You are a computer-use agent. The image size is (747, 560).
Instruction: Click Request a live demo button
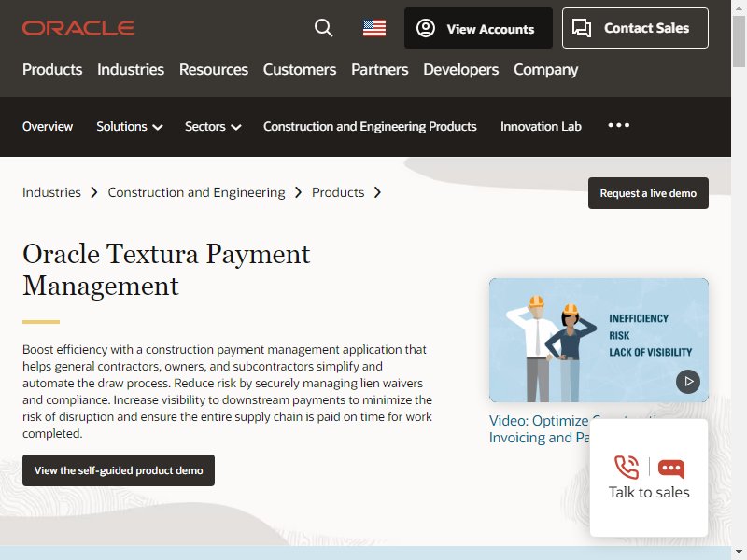coord(648,193)
